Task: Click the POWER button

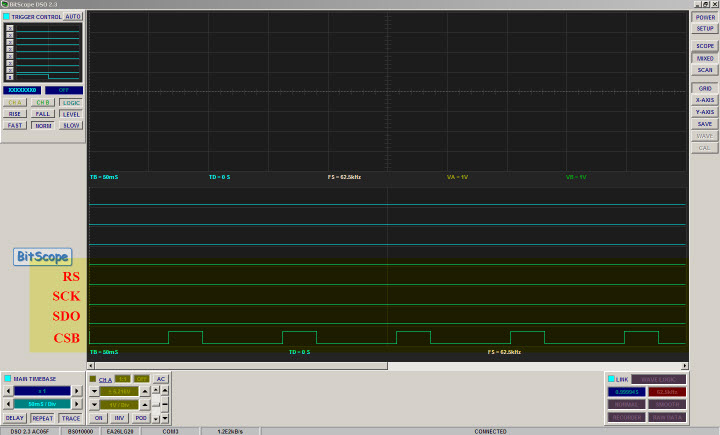Action: tap(705, 17)
